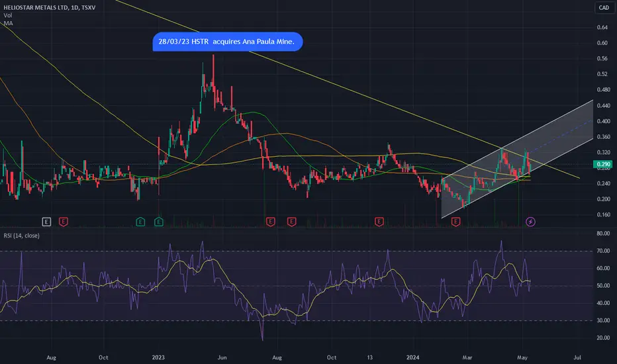Screen dimensions: 617x364
Task: Click the 80.00 RSI scale label
Action: point(603,234)
